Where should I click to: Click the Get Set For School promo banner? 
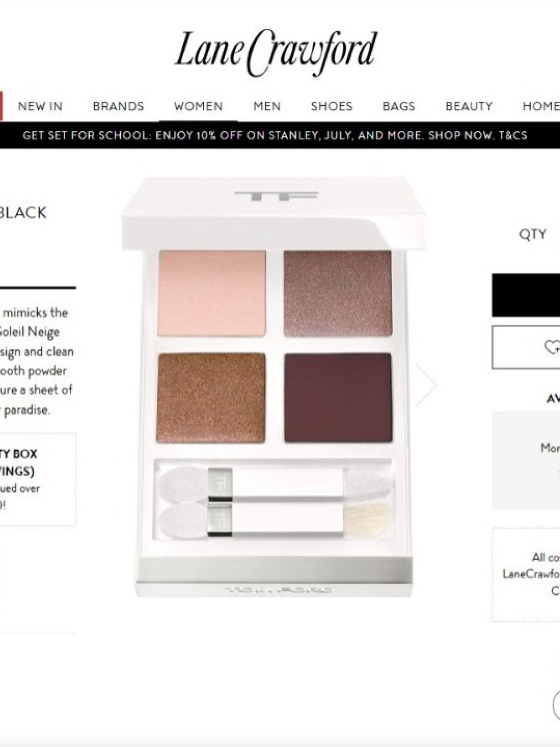click(x=275, y=135)
